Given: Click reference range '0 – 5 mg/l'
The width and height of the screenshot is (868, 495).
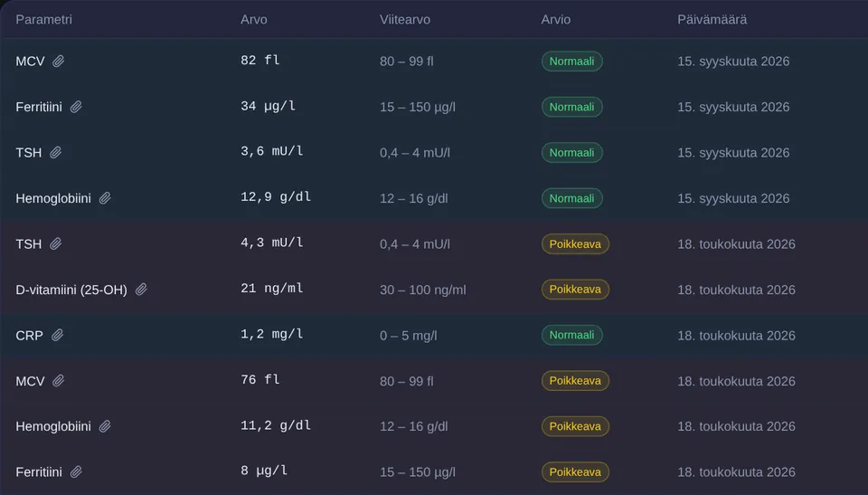Looking at the screenshot, I should coord(409,336).
